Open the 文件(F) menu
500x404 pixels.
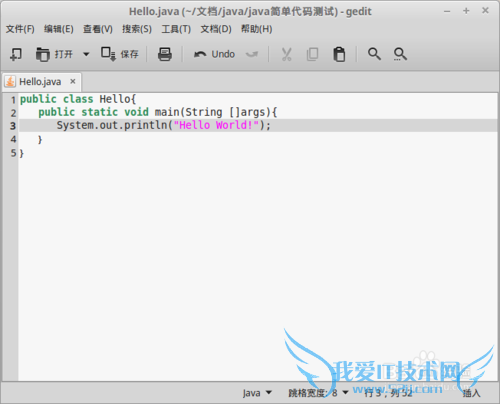click(x=20, y=29)
